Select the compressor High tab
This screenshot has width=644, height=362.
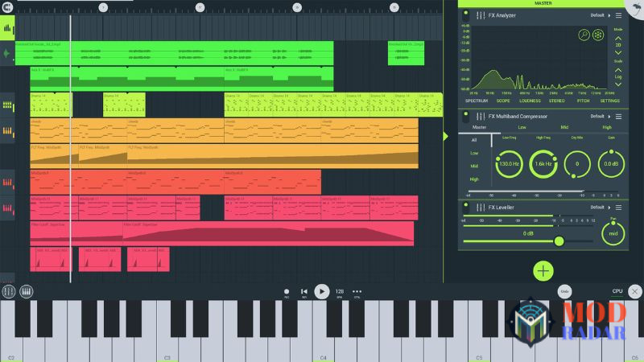(607, 128)
